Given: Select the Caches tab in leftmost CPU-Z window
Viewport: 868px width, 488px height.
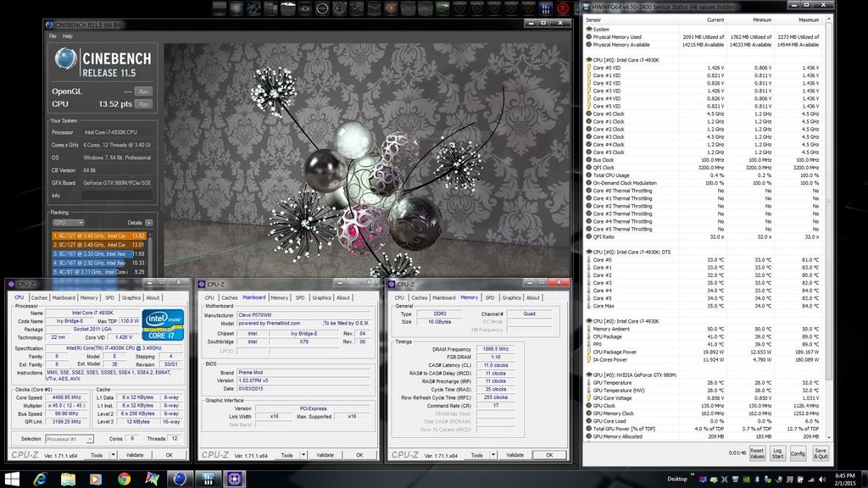Looking at the screenshot, I should click(40, 297).
